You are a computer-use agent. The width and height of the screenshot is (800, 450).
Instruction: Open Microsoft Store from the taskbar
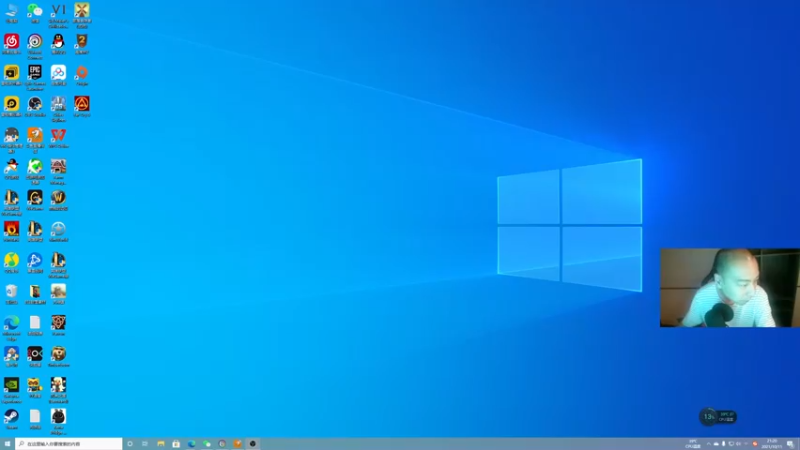pyautogui.click(x=176, y=444)
